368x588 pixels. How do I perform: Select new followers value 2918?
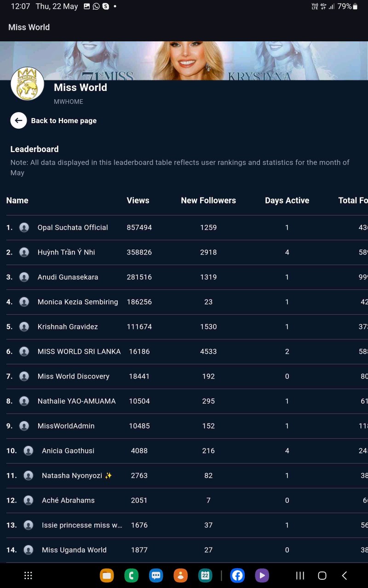208,252
